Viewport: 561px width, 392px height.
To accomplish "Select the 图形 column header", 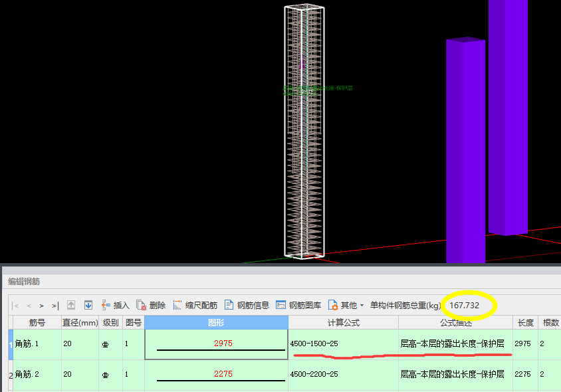I will point(216,323).
